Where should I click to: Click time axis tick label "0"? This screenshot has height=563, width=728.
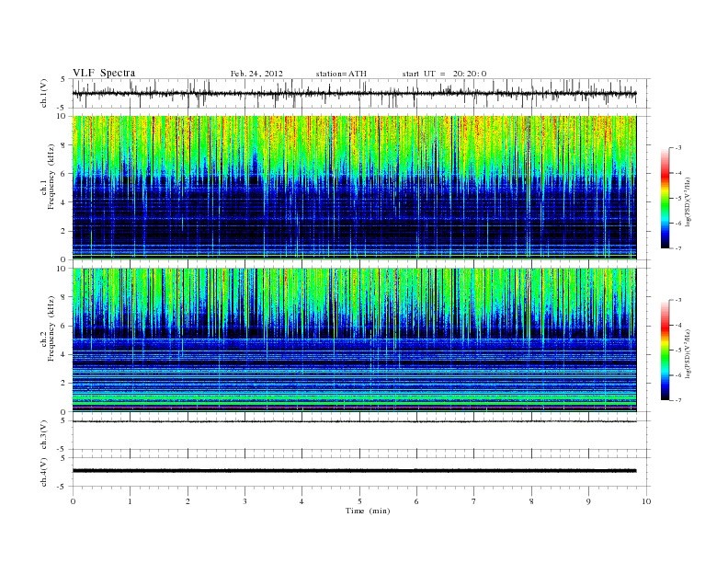tap(73, 501)
